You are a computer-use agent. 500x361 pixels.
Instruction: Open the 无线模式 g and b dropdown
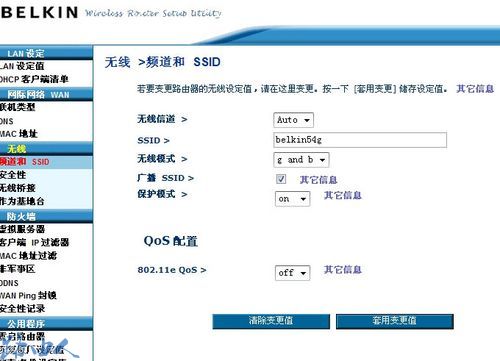(301, 160)
